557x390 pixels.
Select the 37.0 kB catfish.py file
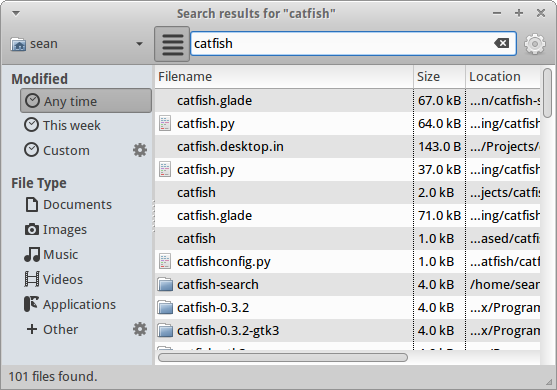click(347, 169)
